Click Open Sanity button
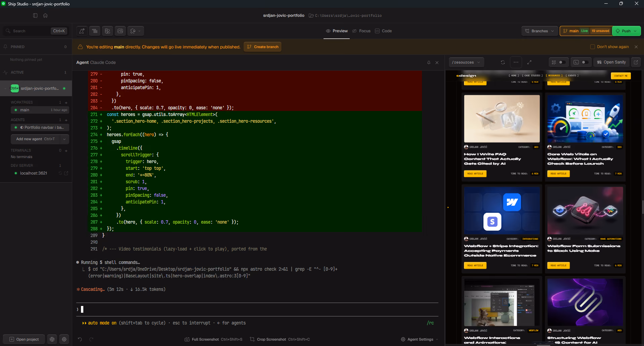This screenshot has width=644, height=346. coord(611,62)
